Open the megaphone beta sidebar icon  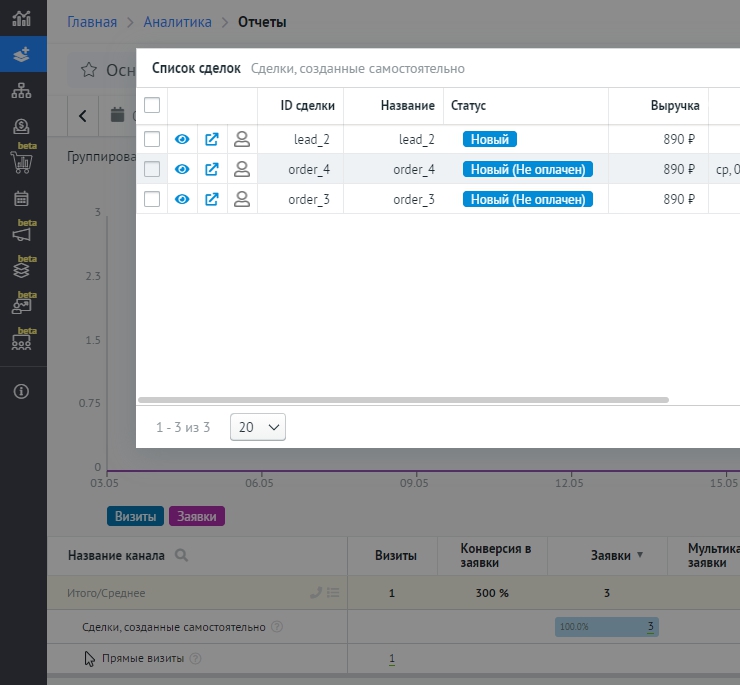coord(21,235)
